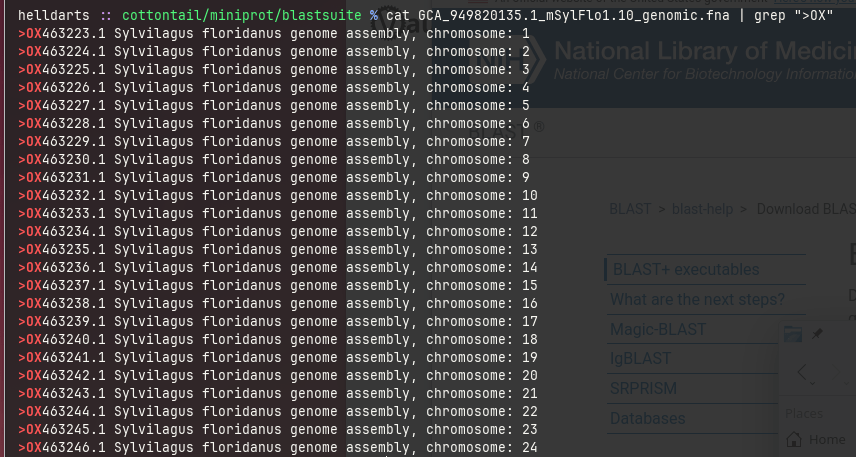Open What are the next steps?
Image resolution: width=856 pixels, height=457 pixels.
tap(697, 299)
